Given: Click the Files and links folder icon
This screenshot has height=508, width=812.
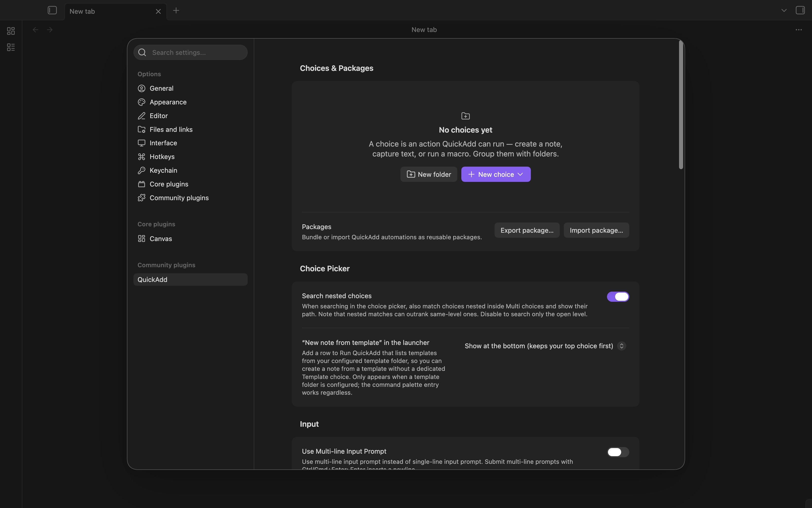Looking at the screenshot, I should click(142, 129).
